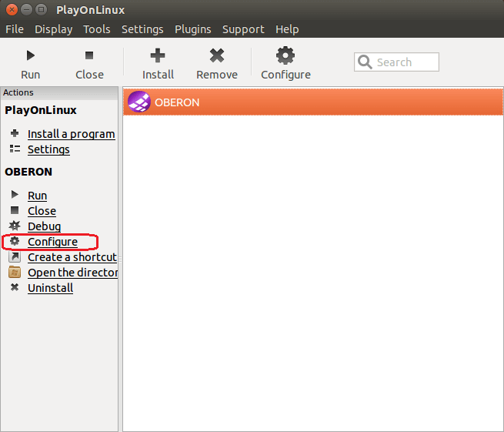
Task: Select the OBERON purple app icon
Action: (x=139, y=102)
